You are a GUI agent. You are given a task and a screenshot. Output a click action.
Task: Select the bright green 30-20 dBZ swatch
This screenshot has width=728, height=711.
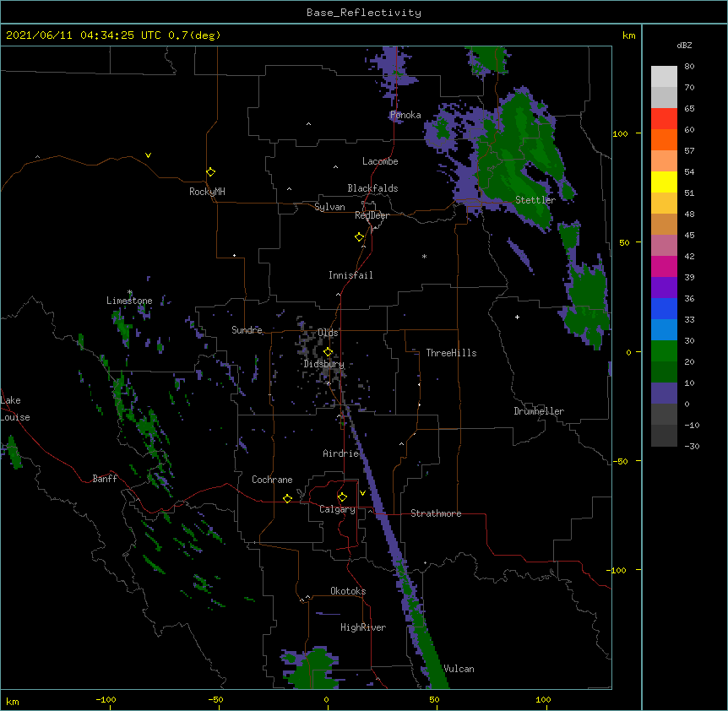(664, 351)
